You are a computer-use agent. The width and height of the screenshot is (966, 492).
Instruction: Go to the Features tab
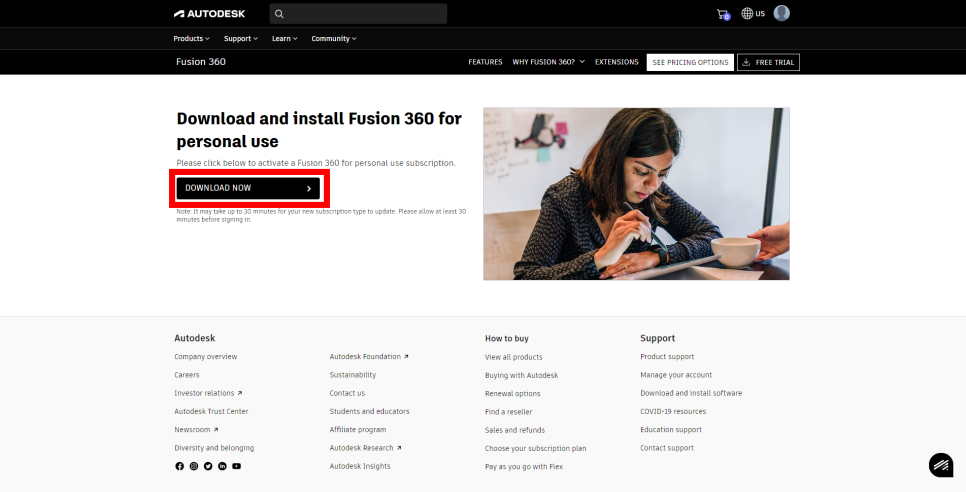(x=485, y=62)
